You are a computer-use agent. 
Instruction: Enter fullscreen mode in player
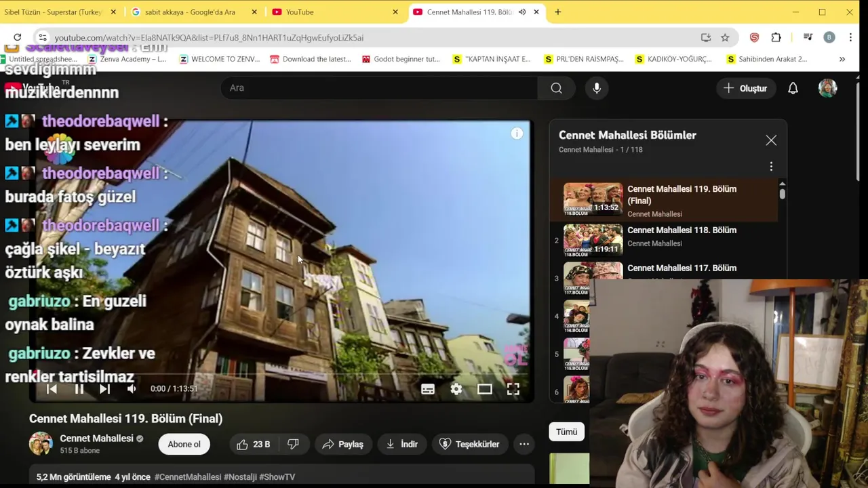pos(513,389)
